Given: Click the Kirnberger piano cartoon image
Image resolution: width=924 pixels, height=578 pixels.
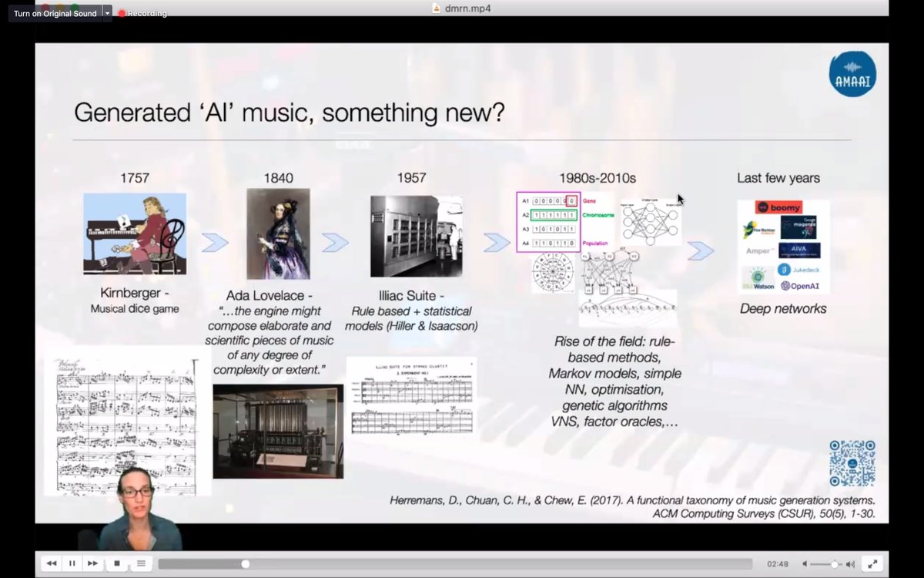Looking at the screenshot, I should (x=135, y=234).
